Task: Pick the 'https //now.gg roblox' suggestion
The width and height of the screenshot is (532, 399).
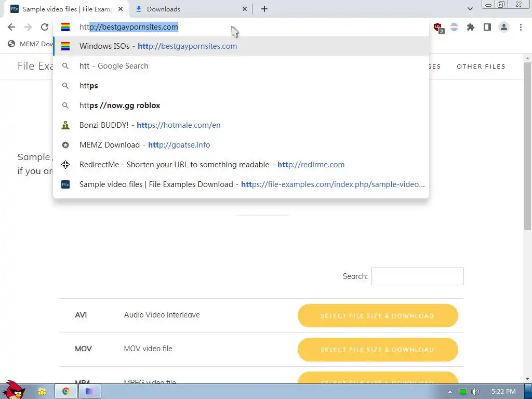Action: point(241,105)
